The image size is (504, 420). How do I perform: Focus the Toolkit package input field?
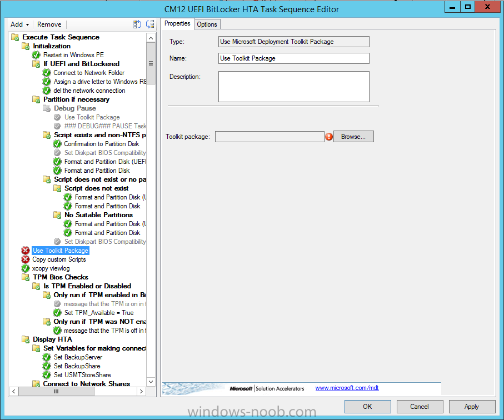tap(270, 137)
